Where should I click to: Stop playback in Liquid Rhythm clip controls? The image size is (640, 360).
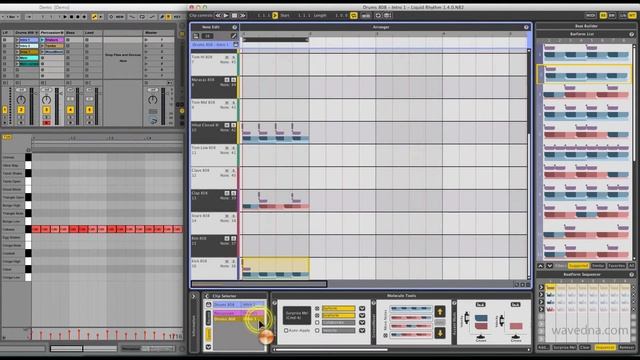point(234,16)
